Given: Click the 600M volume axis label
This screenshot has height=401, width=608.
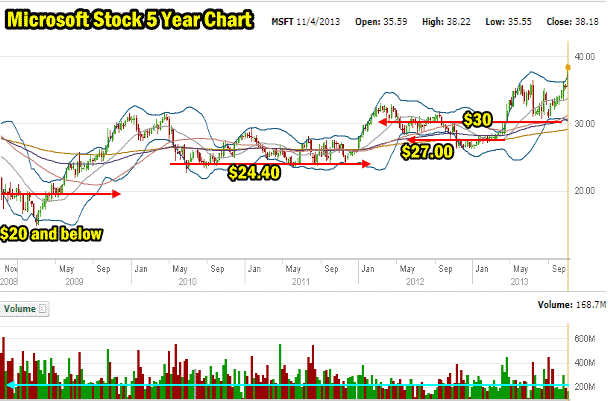Looking at the screenshot, I should [585, 339].
